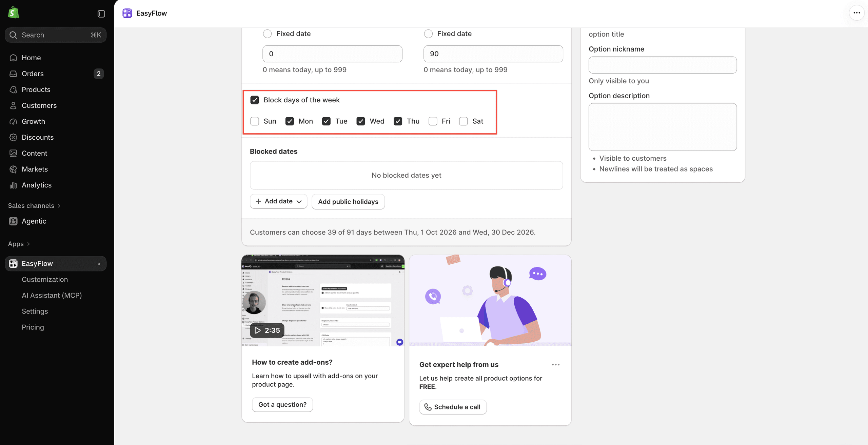Click the Agentic channel icon
Viewport: 868px width, 445px height.
tap(13, 221)
